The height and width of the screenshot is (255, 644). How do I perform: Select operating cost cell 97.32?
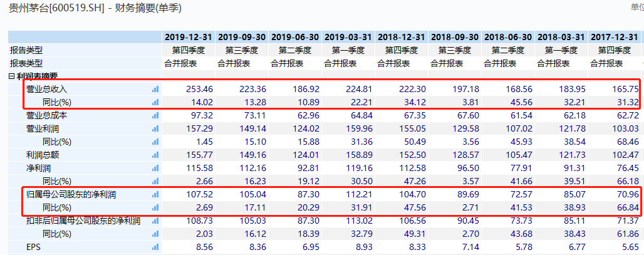(202, 115)
